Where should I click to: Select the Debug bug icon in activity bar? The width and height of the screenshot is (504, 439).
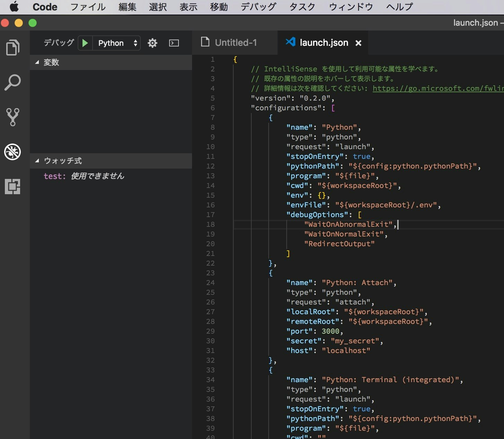(12, 152)
